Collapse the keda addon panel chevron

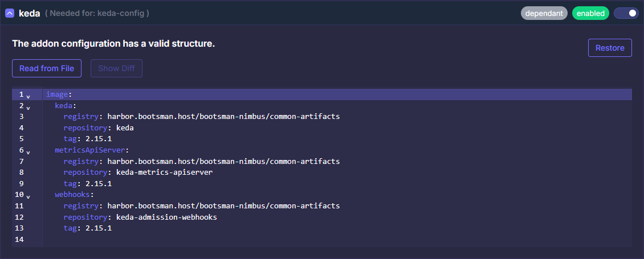tap(10, 13)
